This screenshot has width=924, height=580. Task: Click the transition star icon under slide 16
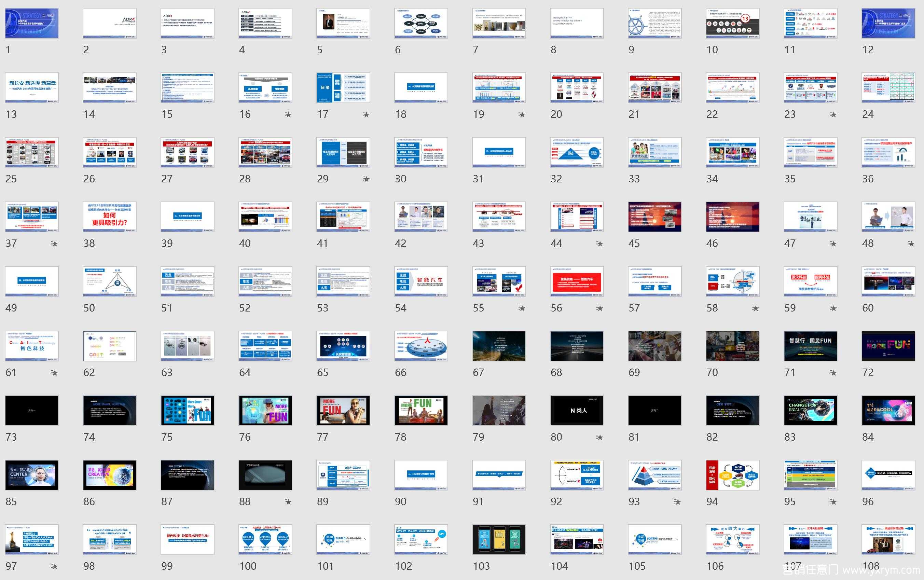[288, 114]
